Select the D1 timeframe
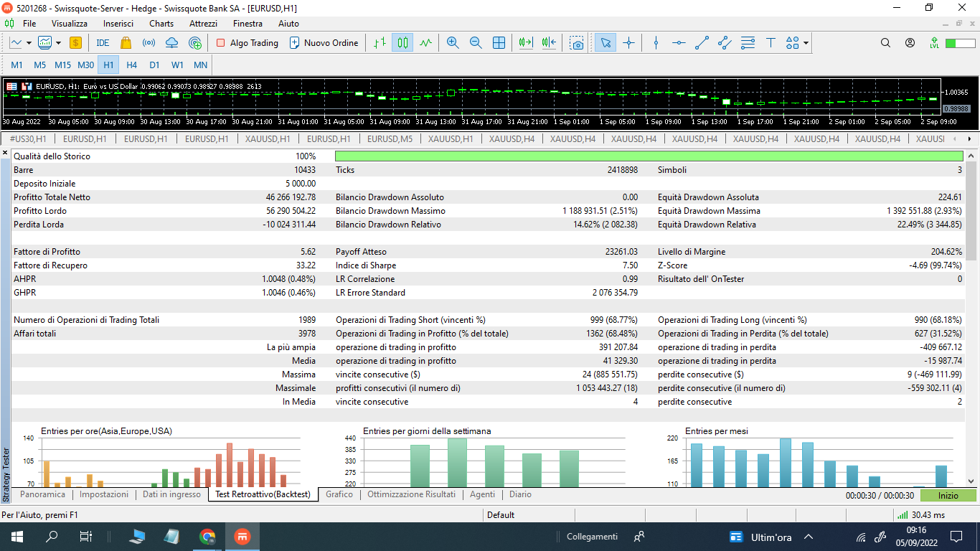 pyautogui.click(x=155, y=65)
